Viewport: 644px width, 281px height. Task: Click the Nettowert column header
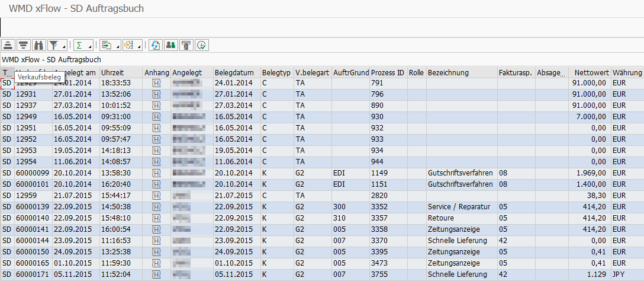click(588, 72)
